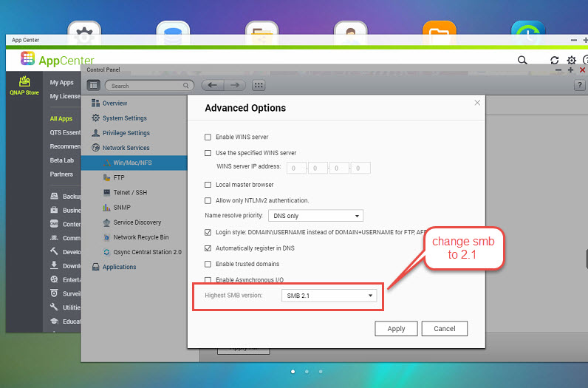Select Win/Mac/NFS in sidebar

134,163
